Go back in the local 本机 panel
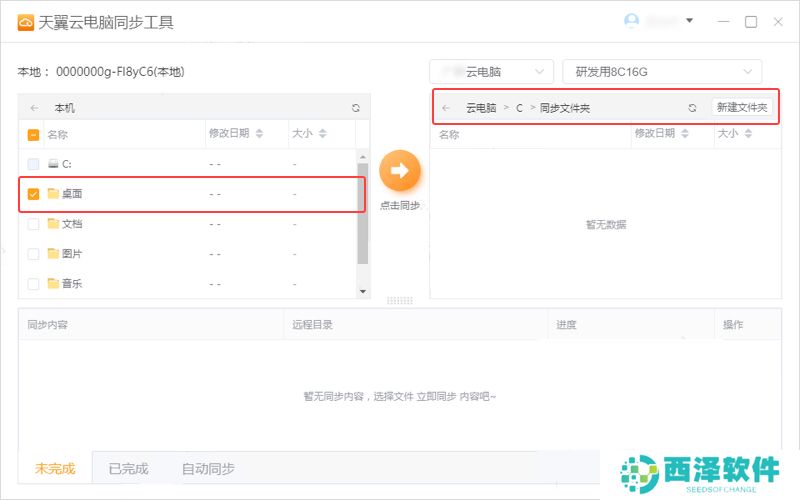 point(34,108)
